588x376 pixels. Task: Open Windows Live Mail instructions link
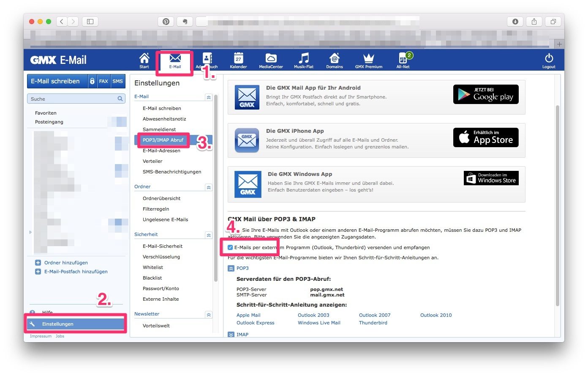pyautogui.click(x=319, y=323)
